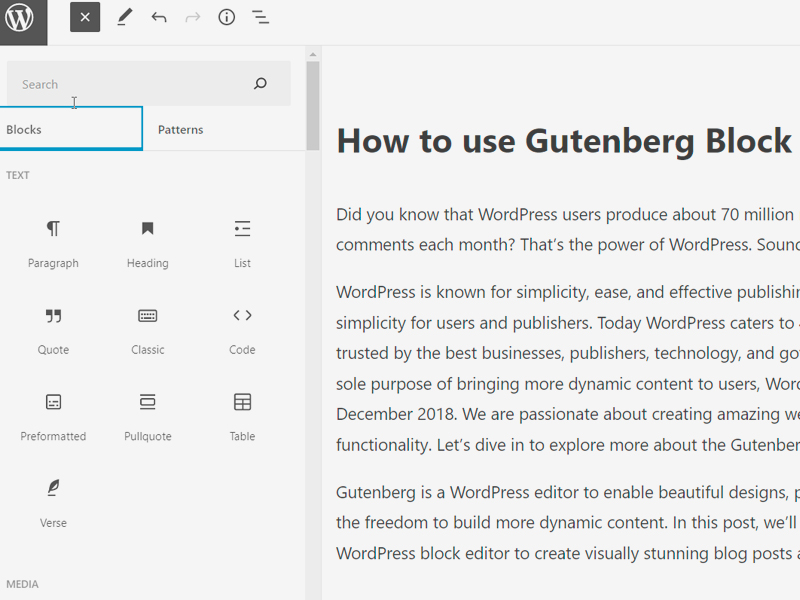The image size is (800, 600).
Task: Add a Classic block
Action: coord(148,330)
